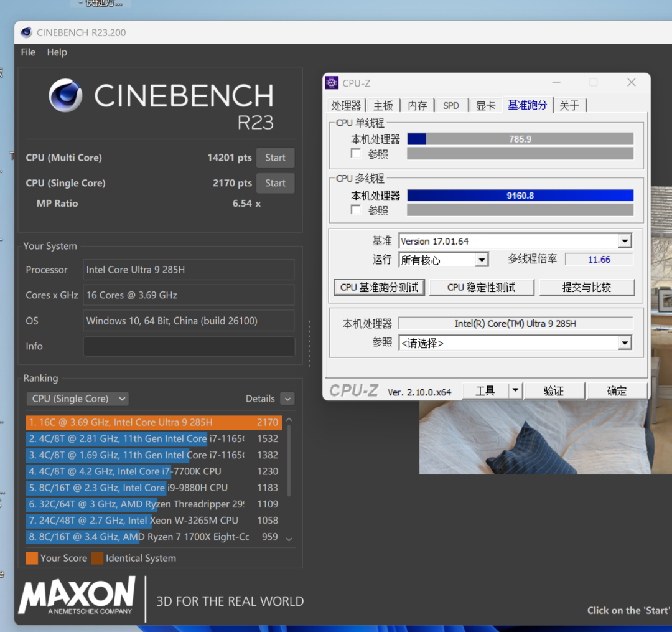The height and width of the screenshot is (632, 672).
Task: Click the vertical dotted panel divider handle
Action: (309, 343)
